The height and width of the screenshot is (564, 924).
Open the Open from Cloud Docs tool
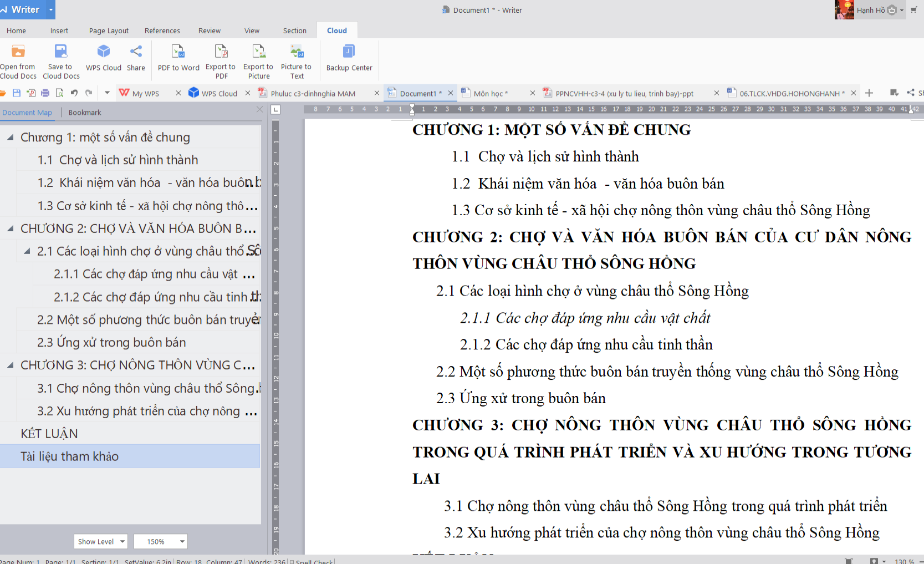(18, 61)
